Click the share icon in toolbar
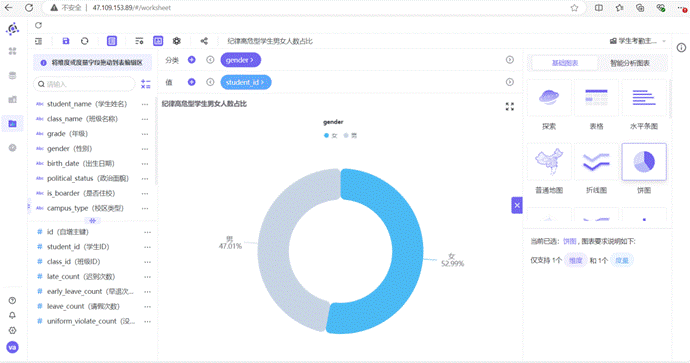The height and width of the screenshot is (363, 690). coord(204,41)
